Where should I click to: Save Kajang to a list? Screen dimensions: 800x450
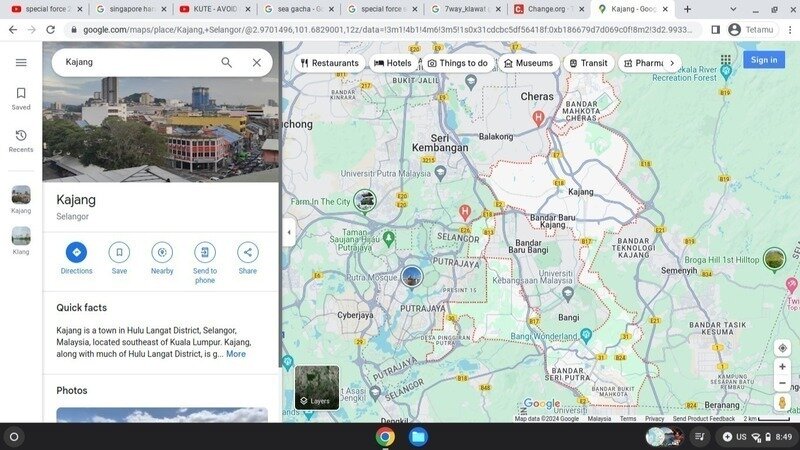pyautogui.click(x=119, y=252)
